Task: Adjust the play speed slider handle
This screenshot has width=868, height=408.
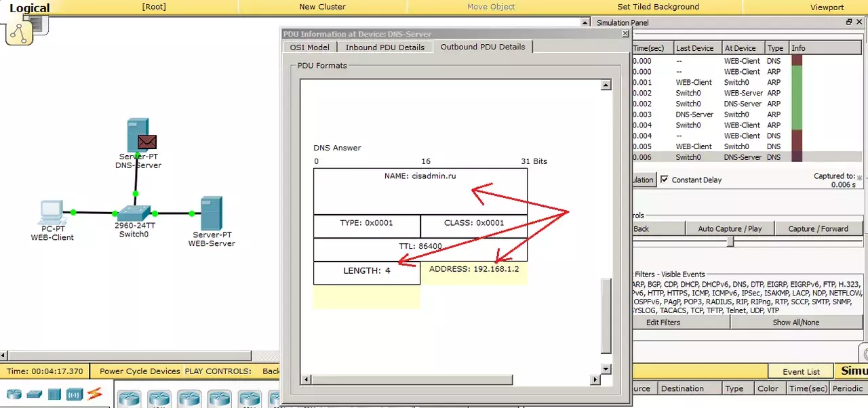Action: point(730,242)
